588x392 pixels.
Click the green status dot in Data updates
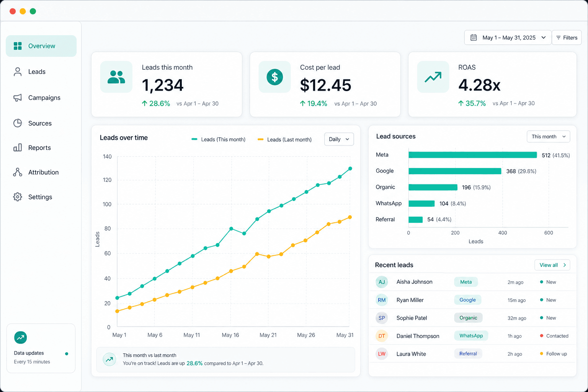point(67,354)
